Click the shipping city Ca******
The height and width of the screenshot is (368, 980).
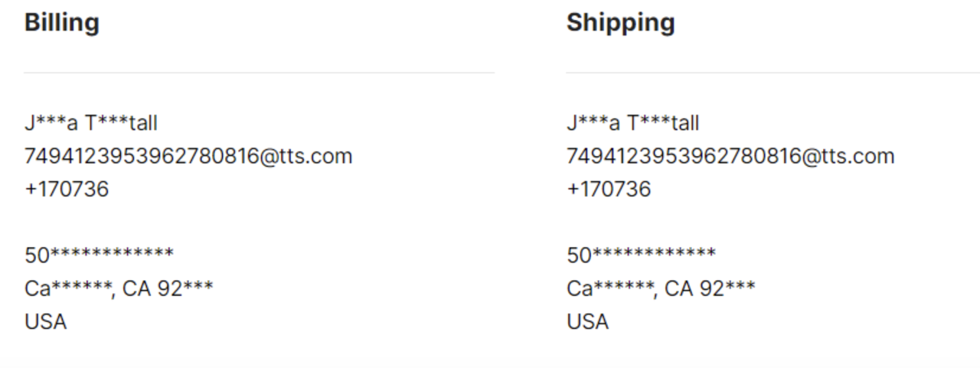(x=611, y=288)
